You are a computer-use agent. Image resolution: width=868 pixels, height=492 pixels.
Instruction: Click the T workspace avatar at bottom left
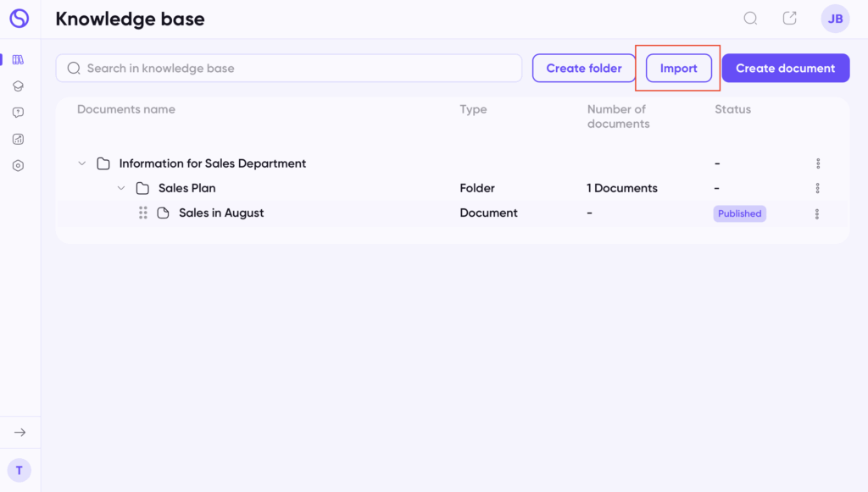[19, 471]
